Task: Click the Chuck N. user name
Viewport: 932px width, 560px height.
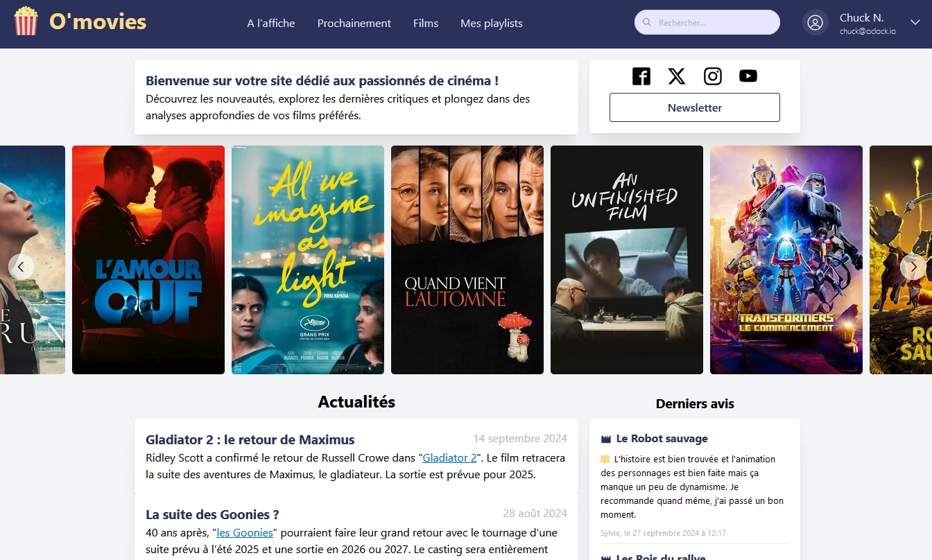Action: (x=861, y=18)
